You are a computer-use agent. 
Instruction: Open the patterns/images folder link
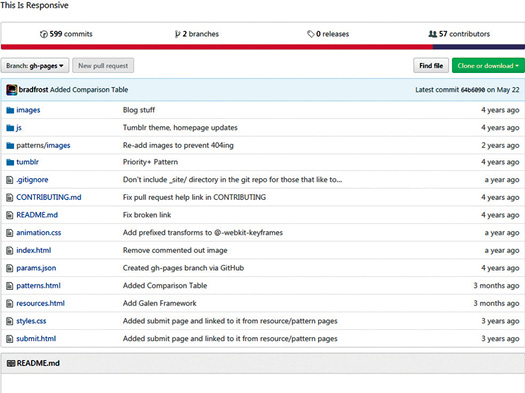point(43,146)
